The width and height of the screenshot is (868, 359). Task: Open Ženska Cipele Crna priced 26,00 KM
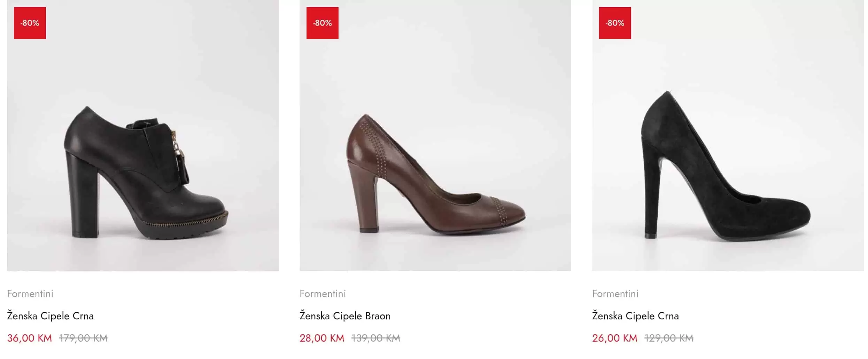point(635,316)
